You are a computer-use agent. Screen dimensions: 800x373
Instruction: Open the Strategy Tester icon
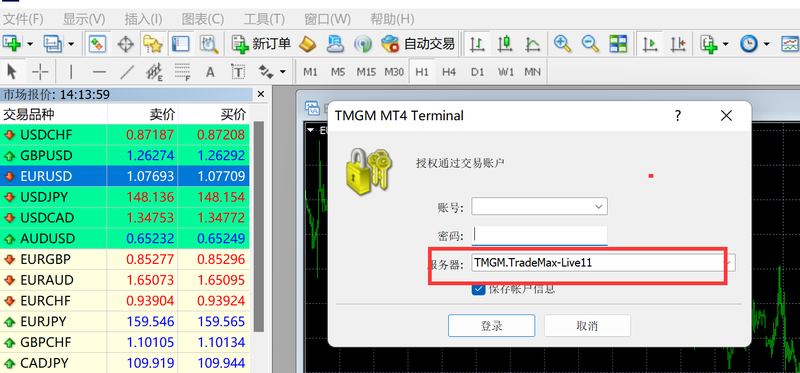coord(208,44)
